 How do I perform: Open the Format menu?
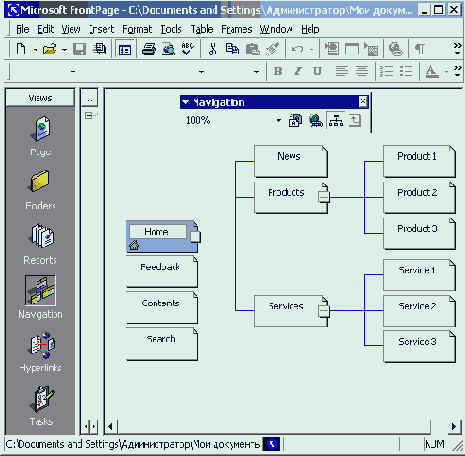pos(137,29)
